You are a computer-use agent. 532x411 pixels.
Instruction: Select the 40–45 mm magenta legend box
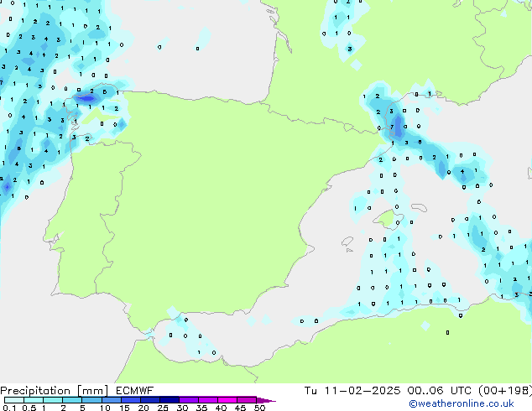click(227, 400)
